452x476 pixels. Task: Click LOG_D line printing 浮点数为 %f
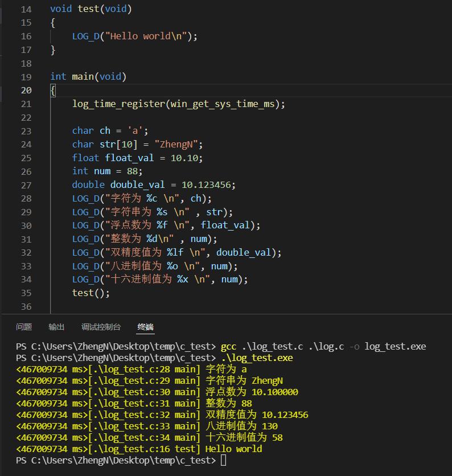coord(166,225)
